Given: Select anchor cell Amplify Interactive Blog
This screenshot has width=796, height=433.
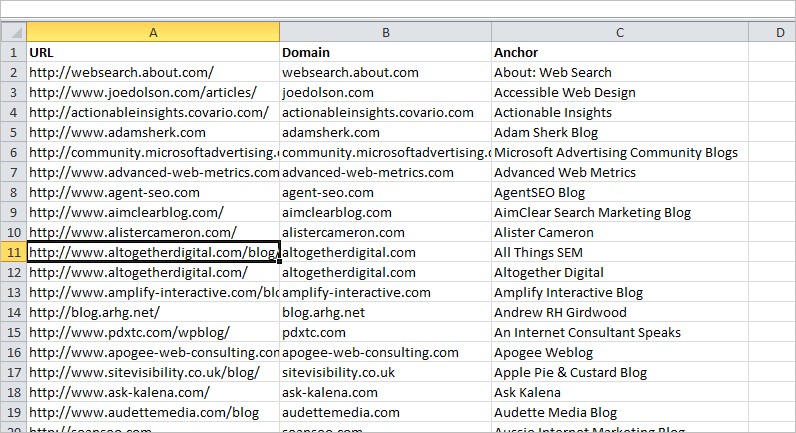Looking at the screenshot, I should (620, 292).
